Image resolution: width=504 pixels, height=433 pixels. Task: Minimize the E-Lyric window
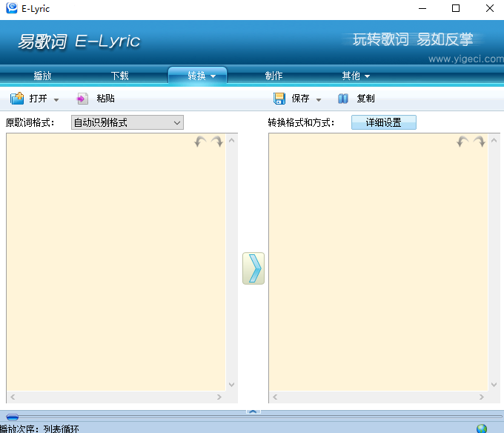point(422,8)
